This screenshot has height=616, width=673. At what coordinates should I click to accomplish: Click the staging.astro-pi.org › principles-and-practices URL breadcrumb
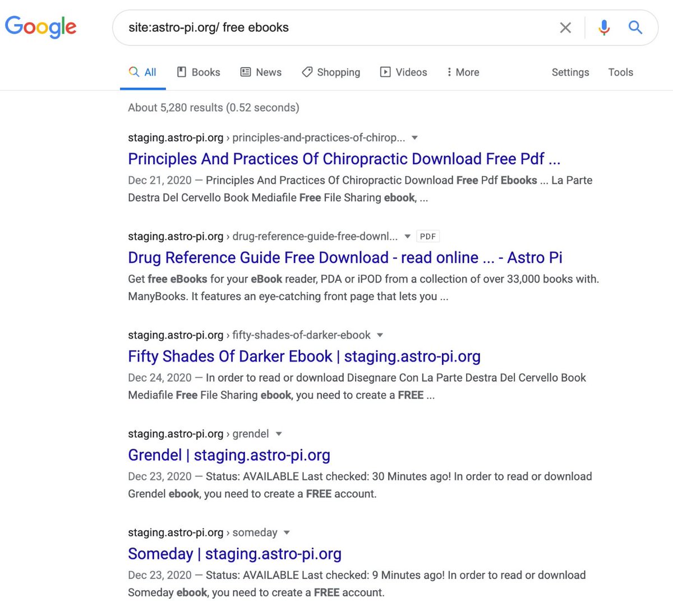coord(266,138)
